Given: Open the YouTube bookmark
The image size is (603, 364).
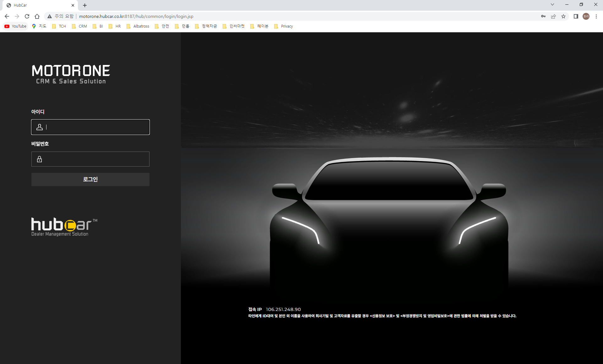Looking at the screenshot, I should pyautogui.click(x=15, y=26).
